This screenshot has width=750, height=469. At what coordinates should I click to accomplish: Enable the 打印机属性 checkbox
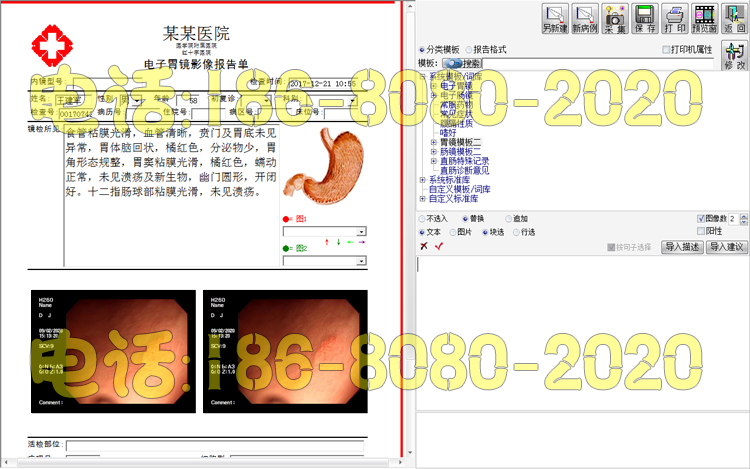666,50
